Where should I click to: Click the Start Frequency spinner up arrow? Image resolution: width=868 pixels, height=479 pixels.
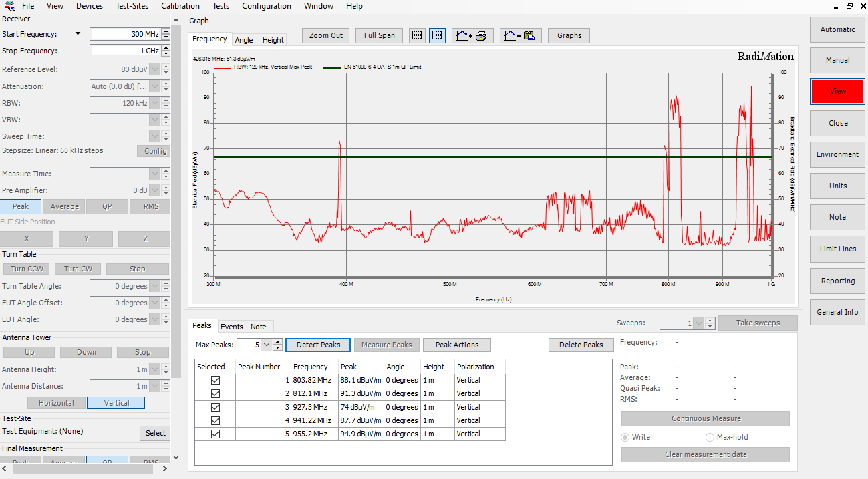pos(166,31)
